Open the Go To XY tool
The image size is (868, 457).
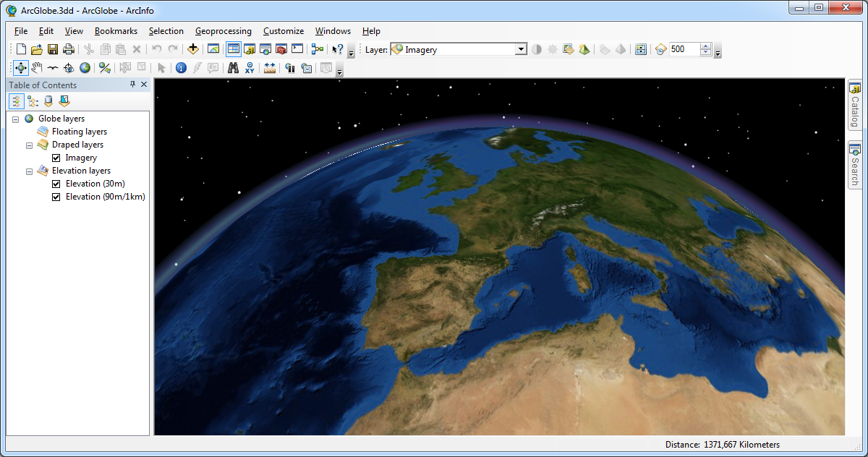[x=250, y=68]
